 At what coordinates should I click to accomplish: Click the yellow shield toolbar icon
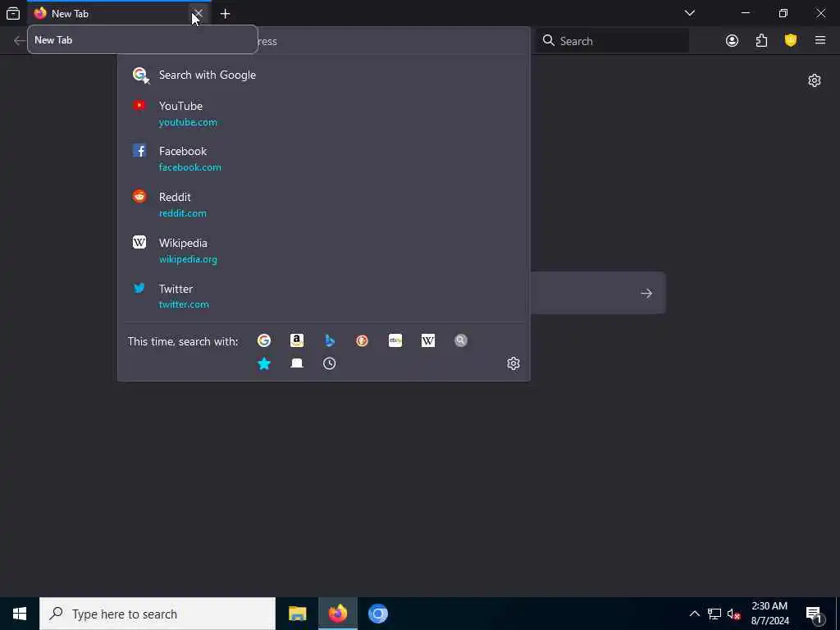(791, 41)
